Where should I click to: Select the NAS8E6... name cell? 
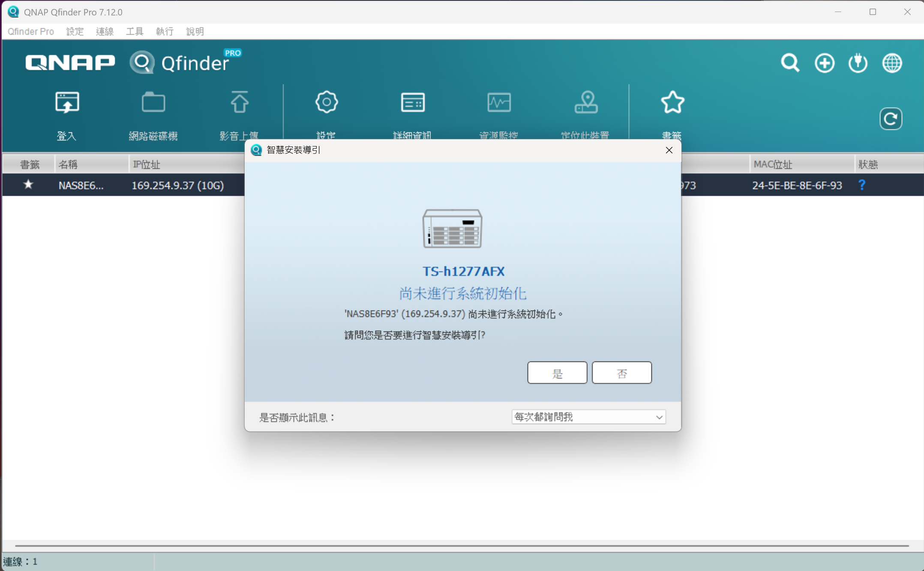pos(81,185)
